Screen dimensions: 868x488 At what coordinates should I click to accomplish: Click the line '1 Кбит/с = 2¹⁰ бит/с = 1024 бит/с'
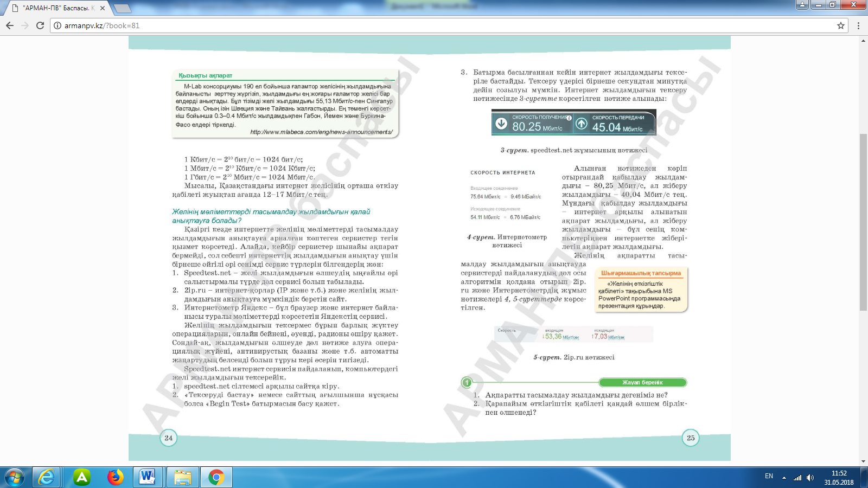pyautogui.click(x=244, y=159)
